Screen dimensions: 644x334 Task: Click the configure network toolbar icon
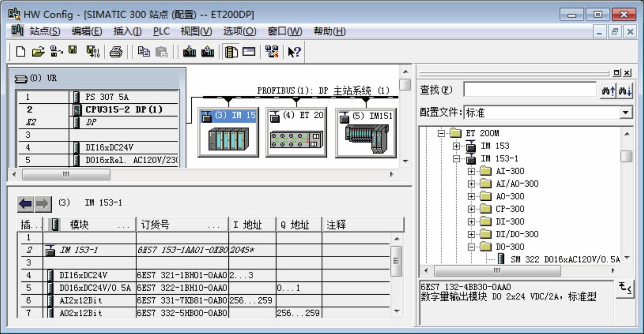click(x=272, y=51)
